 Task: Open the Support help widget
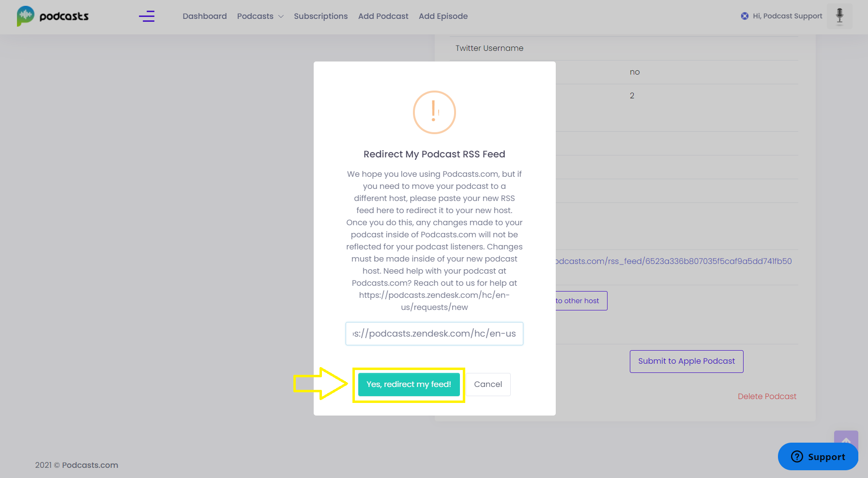[x=818, y=457]
